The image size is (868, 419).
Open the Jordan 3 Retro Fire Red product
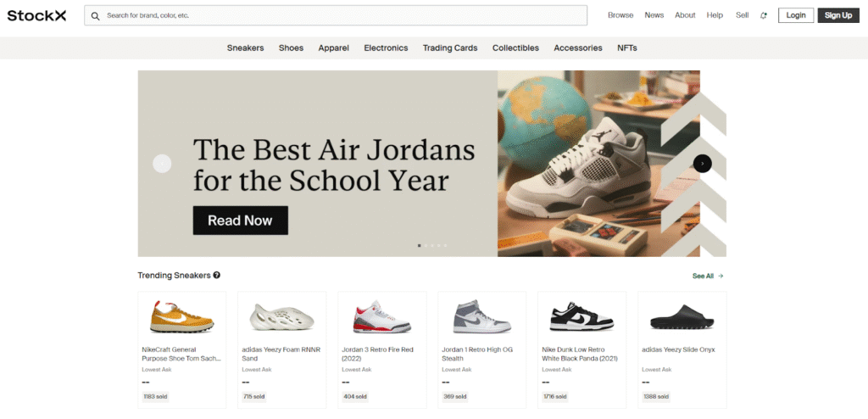(x=382, y=349)
